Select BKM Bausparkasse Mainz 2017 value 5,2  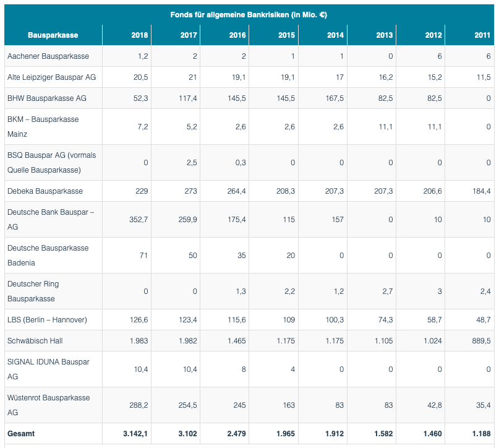click(x=192, y=126)
